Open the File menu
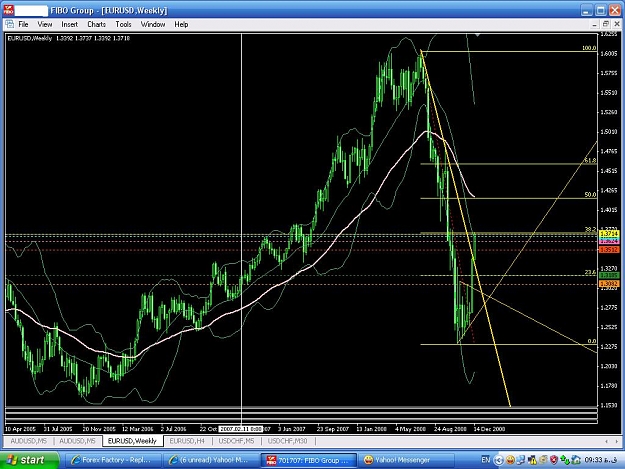 [24, 24]
